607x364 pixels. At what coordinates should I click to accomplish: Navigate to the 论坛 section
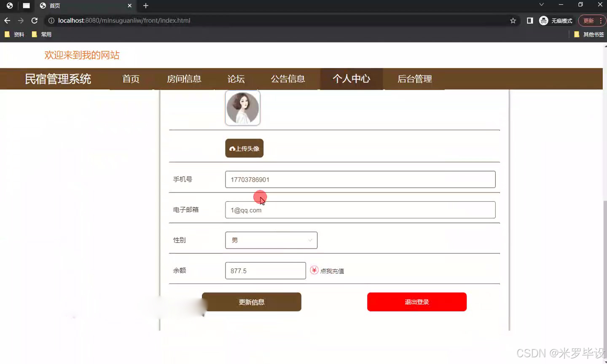pos(236,79)
